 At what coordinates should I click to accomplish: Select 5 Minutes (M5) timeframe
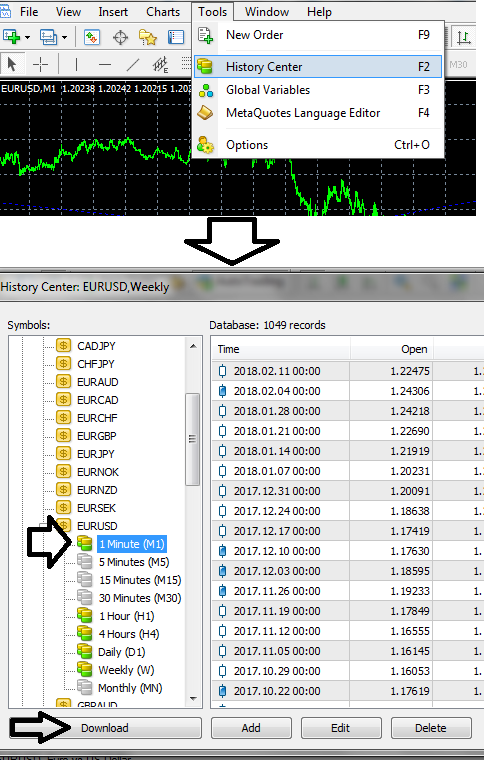coord(134,562)
